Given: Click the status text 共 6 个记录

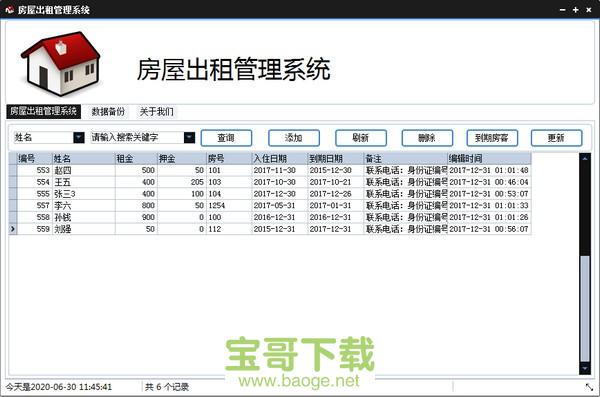Looking at the screenshot, I should click(167, 387).
